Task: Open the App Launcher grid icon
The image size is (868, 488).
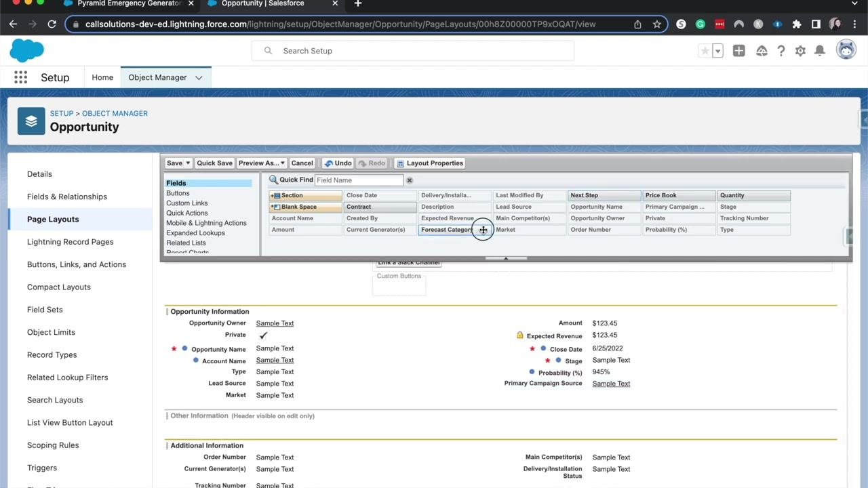Action: click(x=21, y=77)
